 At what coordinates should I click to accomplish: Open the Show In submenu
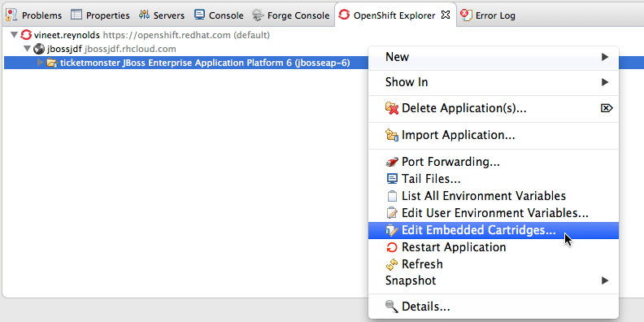click(494, 82)
